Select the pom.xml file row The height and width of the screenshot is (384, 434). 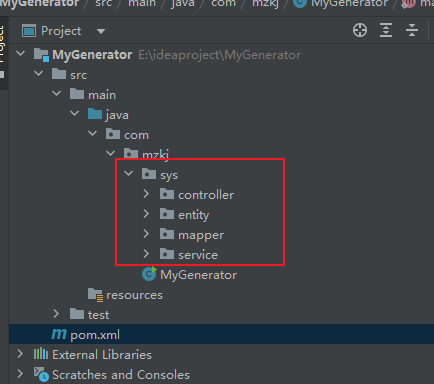point(221,334)
